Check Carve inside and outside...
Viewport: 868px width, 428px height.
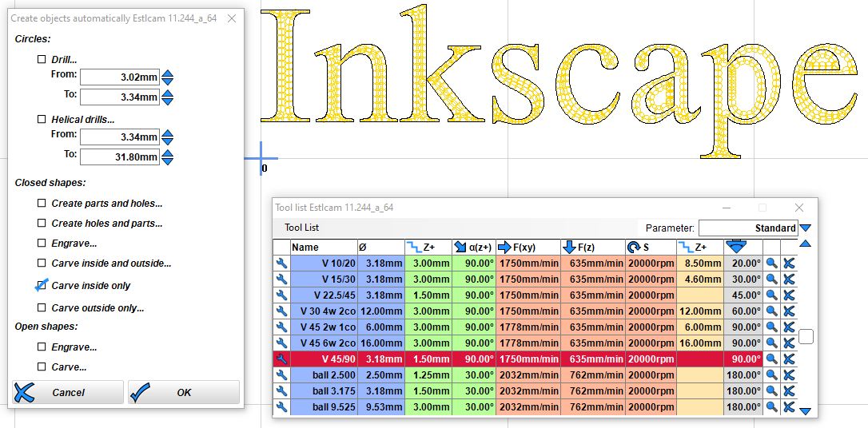(x=42, y=263)
